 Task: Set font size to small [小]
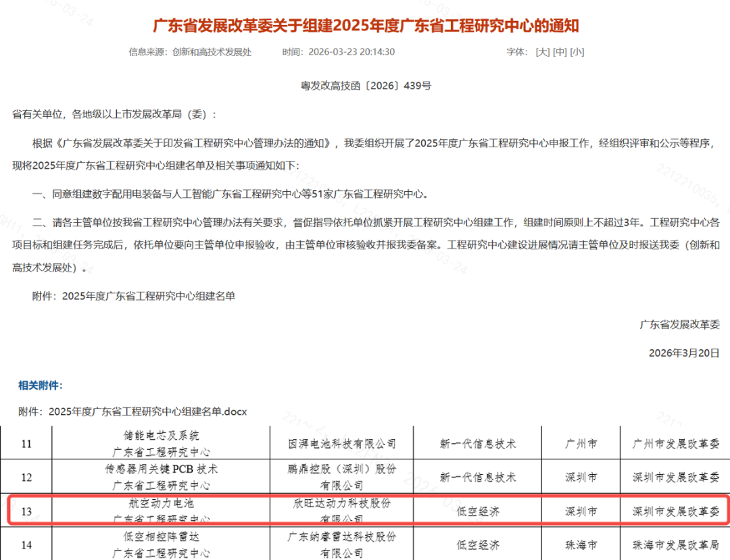pos(577,52)
